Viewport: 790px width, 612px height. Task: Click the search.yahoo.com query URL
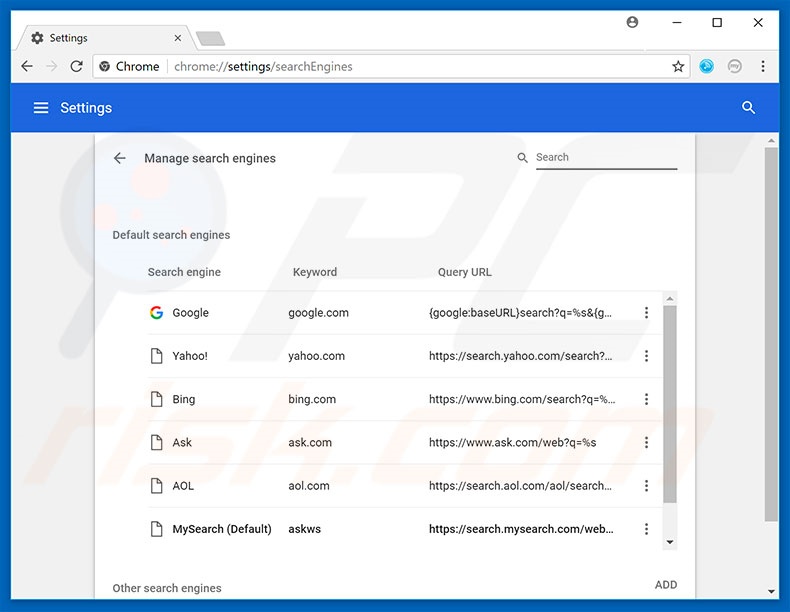pyautogui.click(x=520, y=356)
